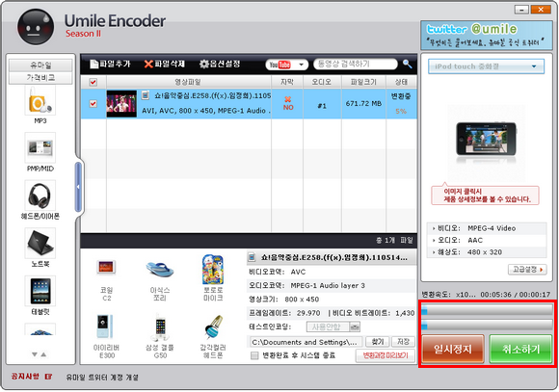Click 파일추가 to add a file
559x392 pixels.
111,65
